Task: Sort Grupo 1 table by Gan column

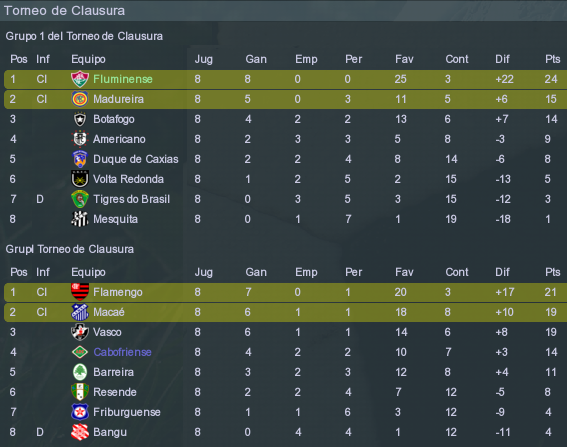Action: [x=256, y=59]
